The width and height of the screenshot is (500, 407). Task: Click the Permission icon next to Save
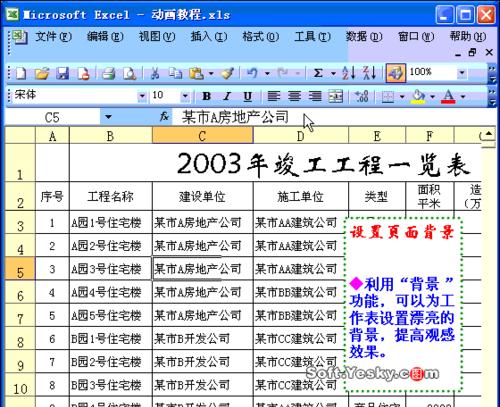(83, 73)
